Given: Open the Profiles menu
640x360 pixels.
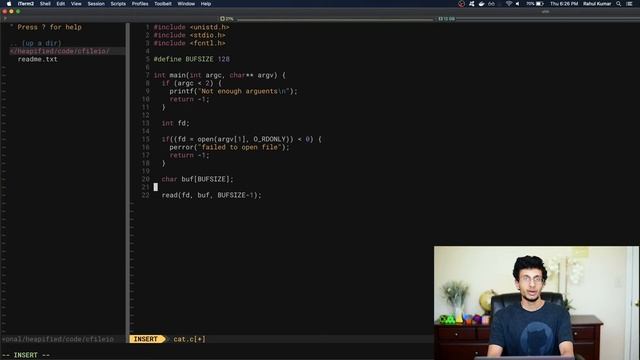Looking at the screenshot, I should pos(140,4).
